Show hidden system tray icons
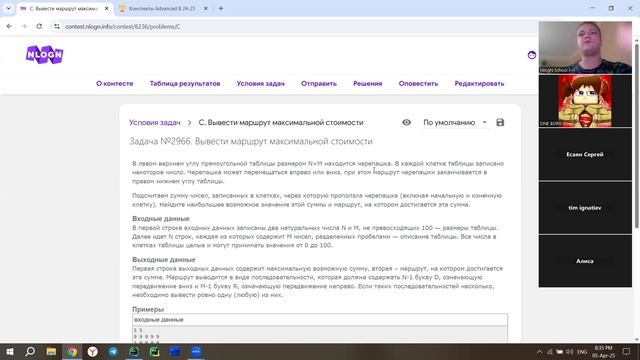This screenshot has width=640, height=360. [x=540, y=351]
